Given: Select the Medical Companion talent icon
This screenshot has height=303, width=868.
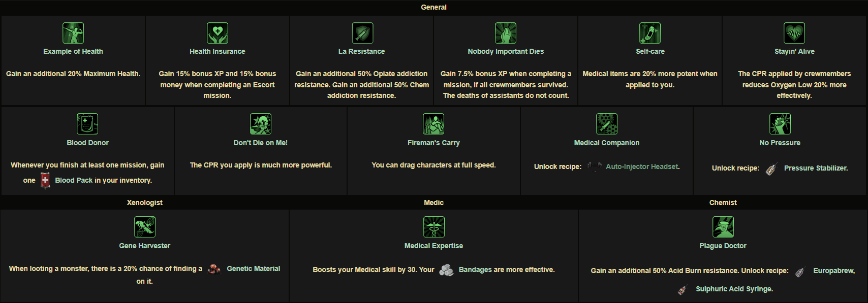Looking at the screenshot, I should coord(607,124).
